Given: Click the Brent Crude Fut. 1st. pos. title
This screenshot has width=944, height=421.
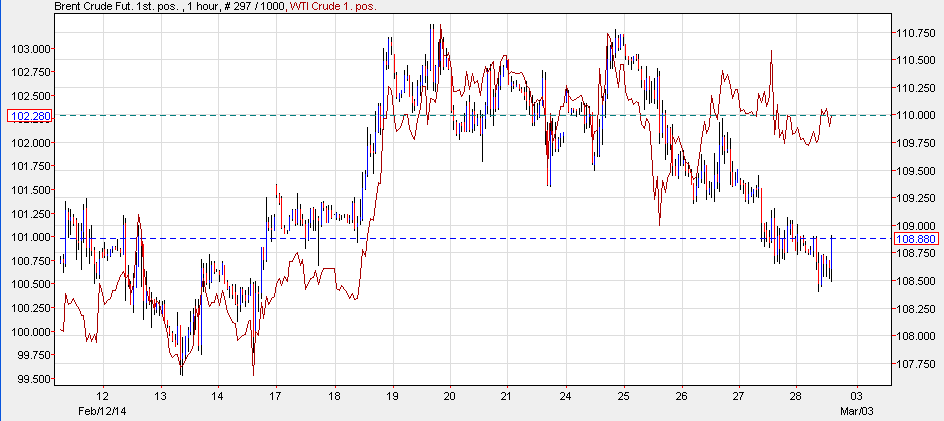Looking at the screenshot, I should [116, 6].
